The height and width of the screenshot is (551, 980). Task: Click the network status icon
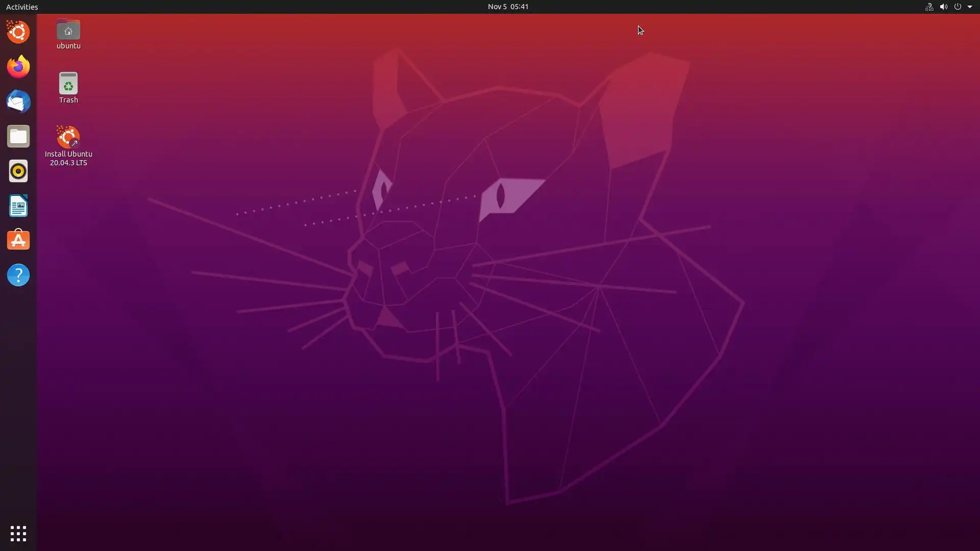[929, 7]
